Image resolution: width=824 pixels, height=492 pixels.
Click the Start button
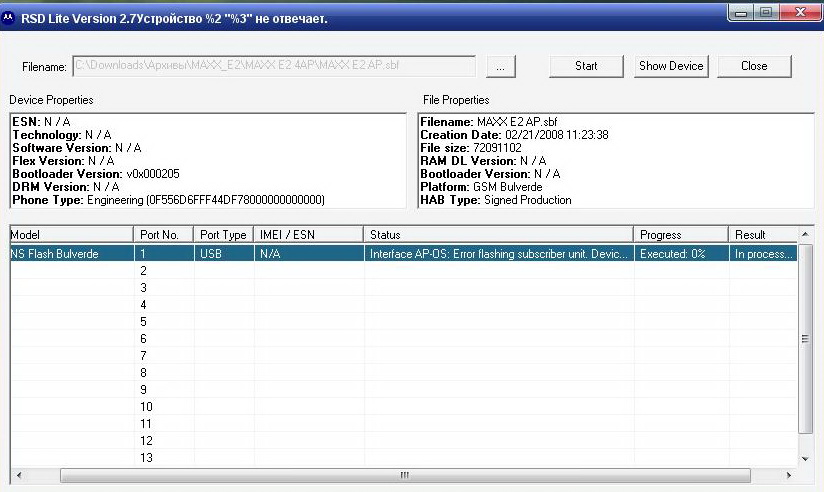click(586, 66)
